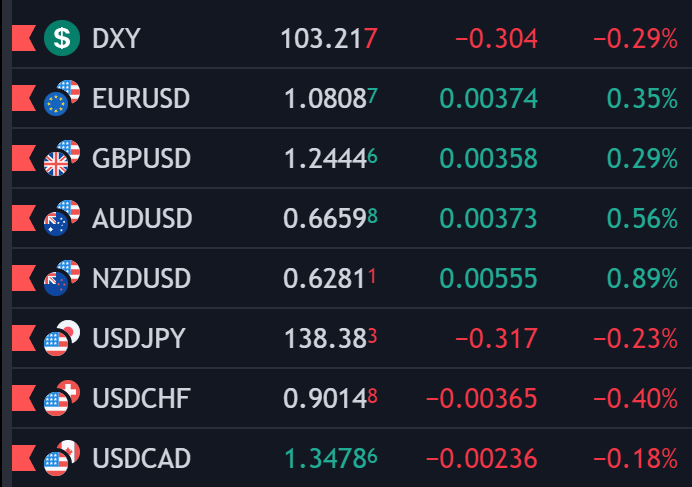Toggle the red flag on DXY
The height and width of the screenshot is (487, 692).
tap(23, 39)
